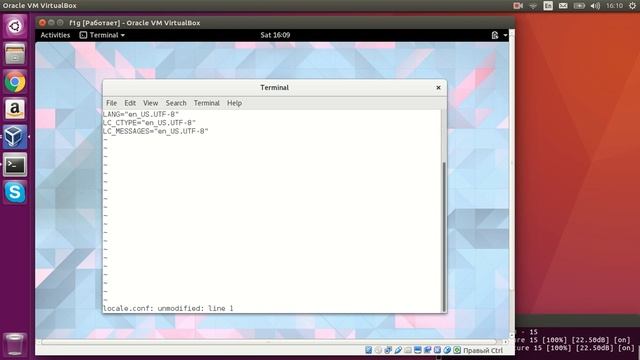This screenshot has height=360, width=640.
Task: Click the hard disk activity status icon
Action: point(369,350)
